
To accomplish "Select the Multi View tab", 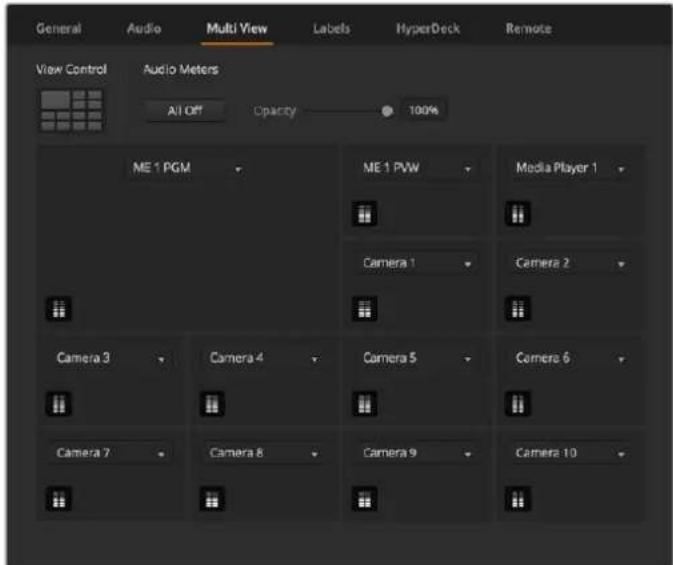I will coord(237,29).
